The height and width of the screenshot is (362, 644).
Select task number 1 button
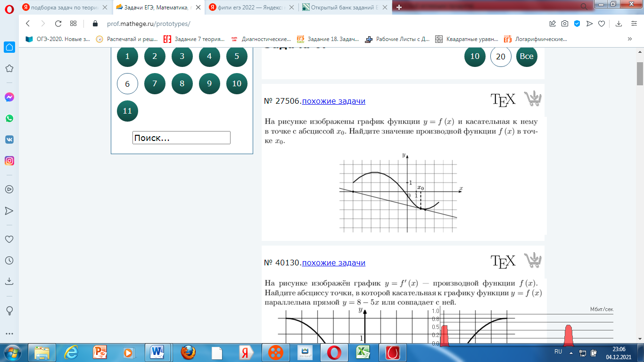[127, 57]
